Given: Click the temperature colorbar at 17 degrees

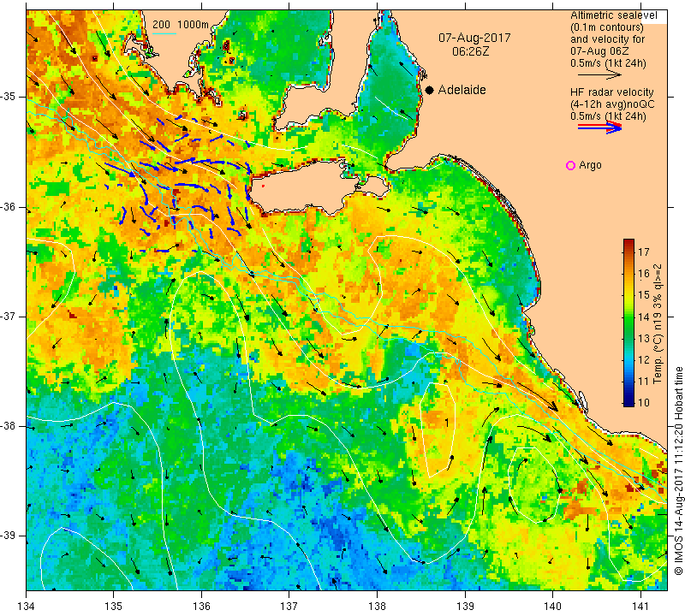Looking at the screenshot, I should [x=628, y=252].
